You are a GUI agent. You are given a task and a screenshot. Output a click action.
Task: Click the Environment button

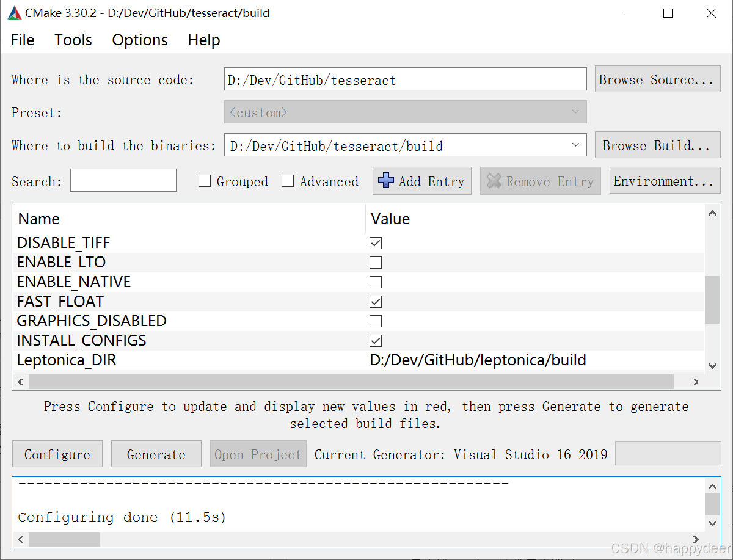[665, 181]
